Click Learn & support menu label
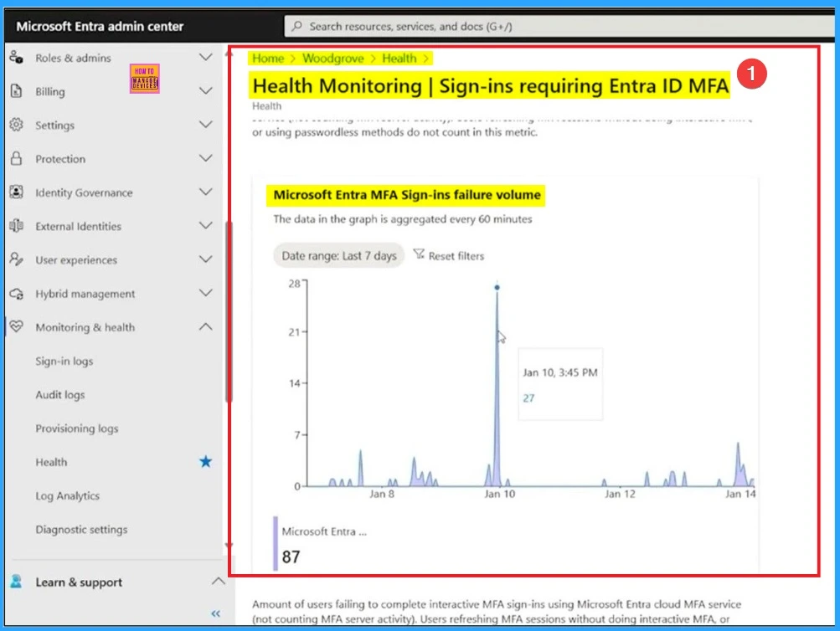 (x=79, y=582)
